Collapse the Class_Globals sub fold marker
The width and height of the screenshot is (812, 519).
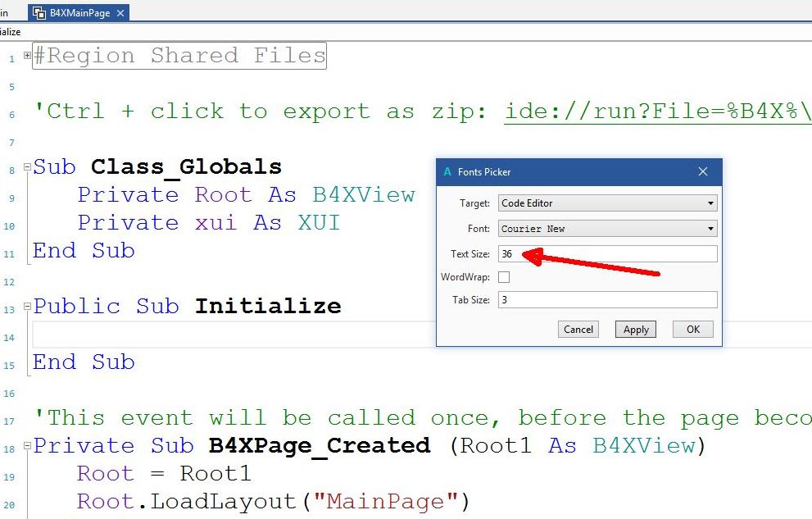(x=26, y=166)
